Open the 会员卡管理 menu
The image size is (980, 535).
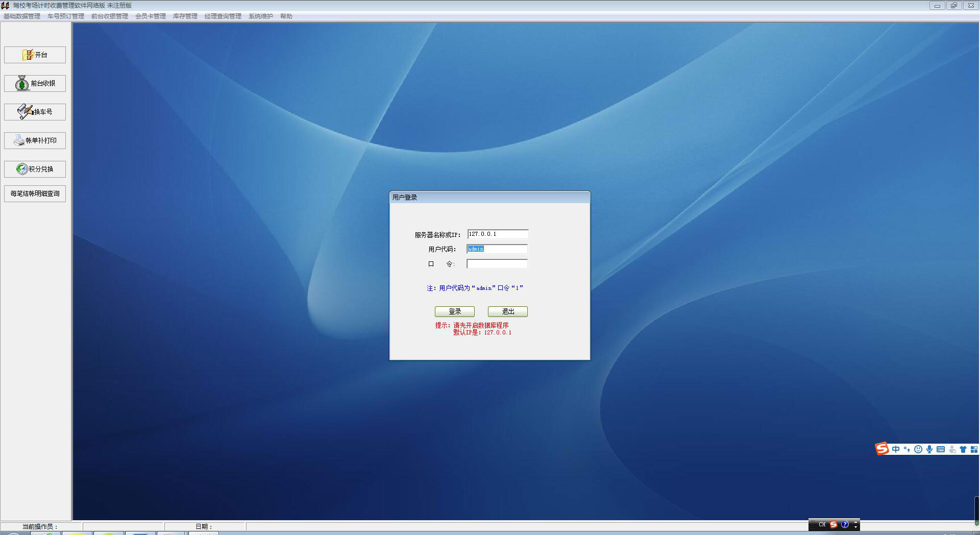pyautogui.click(x=151, y=16)
